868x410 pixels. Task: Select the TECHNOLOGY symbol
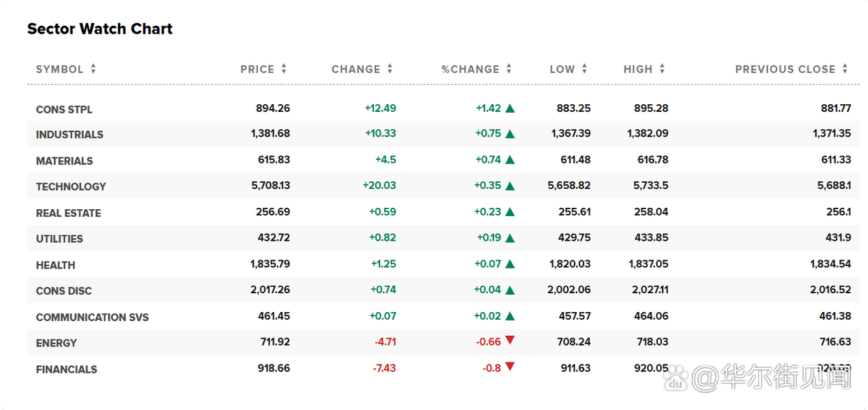71,187
